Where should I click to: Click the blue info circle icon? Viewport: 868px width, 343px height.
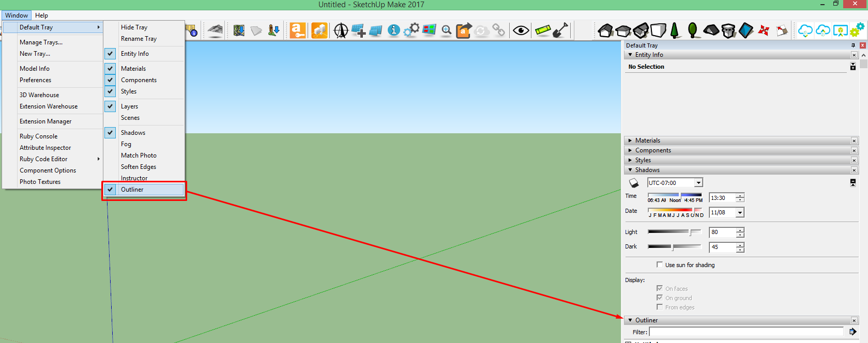click(x=393, y=30)
